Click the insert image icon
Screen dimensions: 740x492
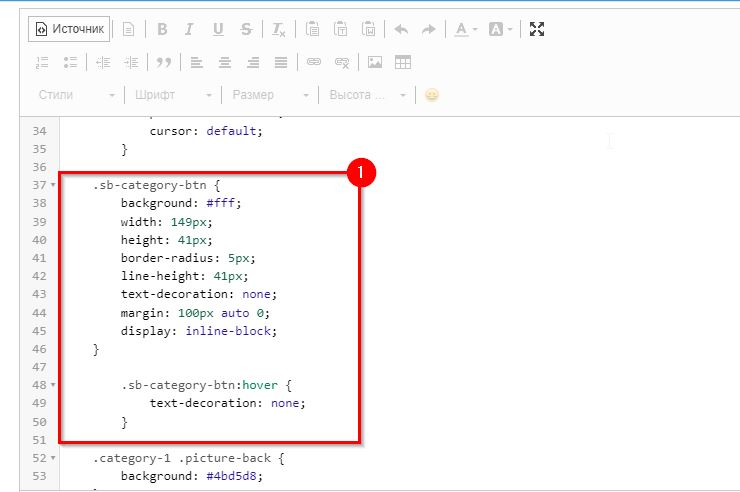tap(375, 62)
